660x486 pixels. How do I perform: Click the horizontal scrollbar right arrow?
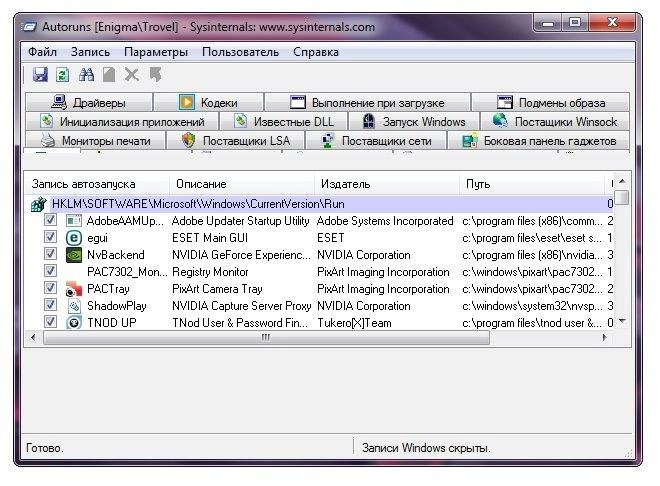[605, 337]
